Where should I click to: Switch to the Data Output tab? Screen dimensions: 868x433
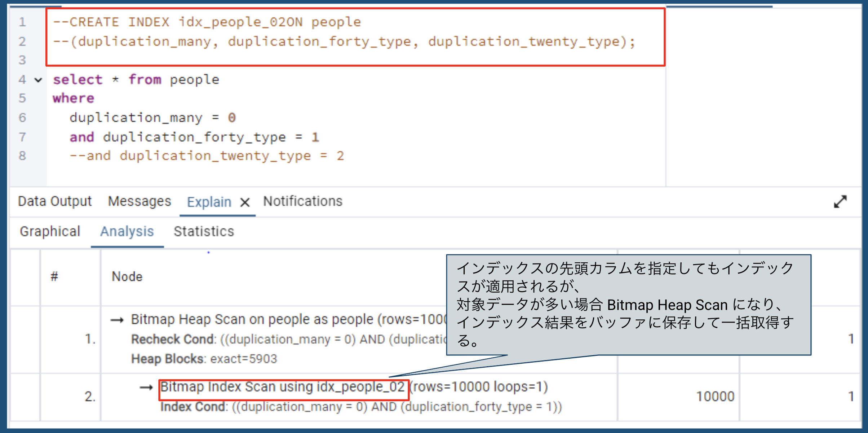(55, 201)
